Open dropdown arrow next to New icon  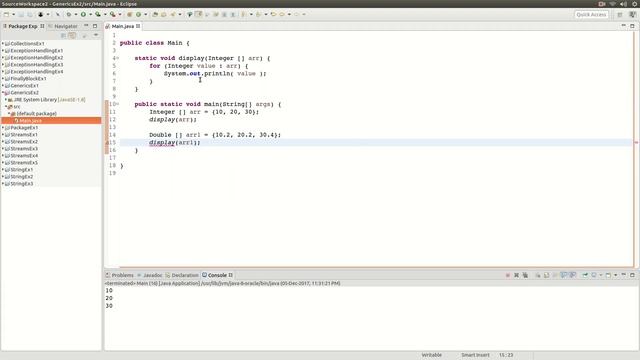tap(13, 14)
